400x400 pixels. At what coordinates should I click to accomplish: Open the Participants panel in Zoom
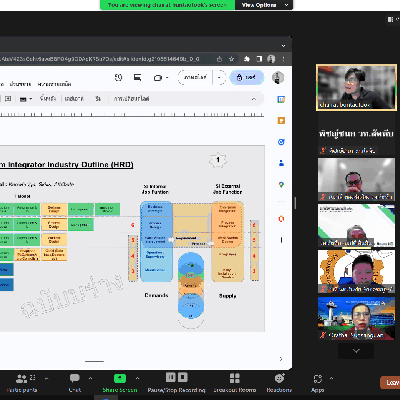tap(22, 383)
